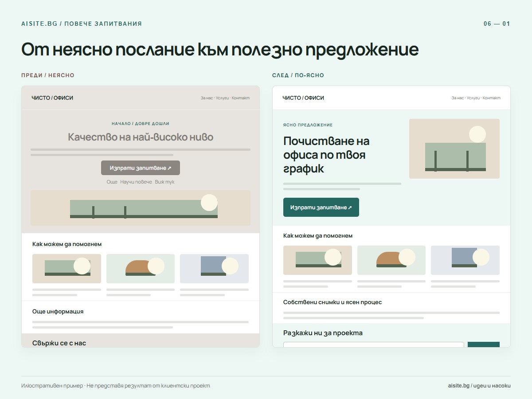
Task: Click the 'След / По-ясно' label
Action: (x=298, y=75)
